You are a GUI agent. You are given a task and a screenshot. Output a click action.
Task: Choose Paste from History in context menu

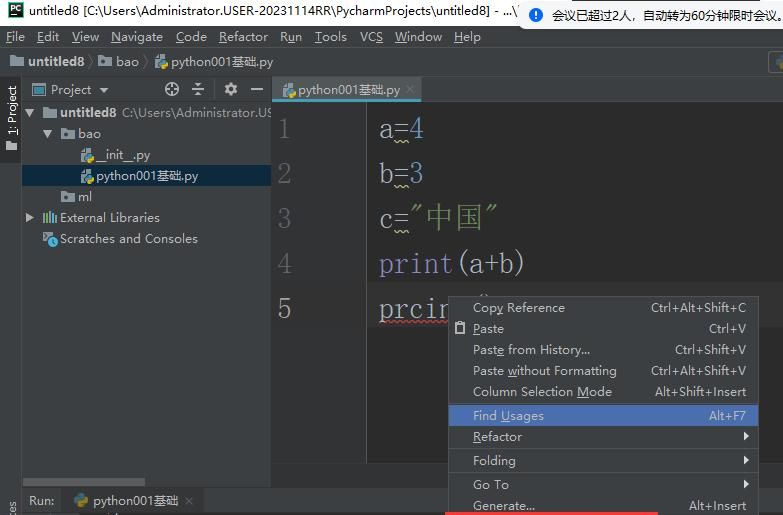point(603,350)
